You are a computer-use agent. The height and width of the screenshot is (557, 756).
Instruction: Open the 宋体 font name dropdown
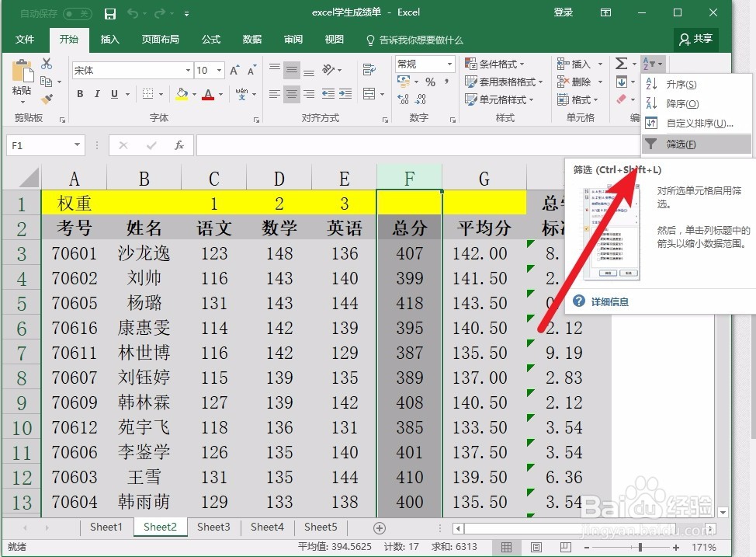[188, 71]
